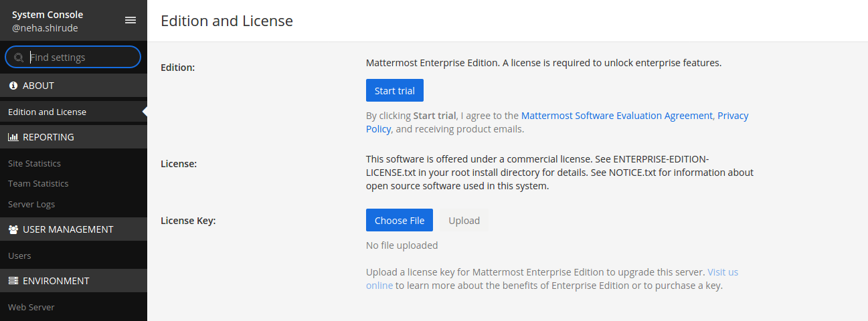Click the 'Edition:' field label
Viewport: 868px width, 321px height.
pyautogui.click(x=178, y=68)
